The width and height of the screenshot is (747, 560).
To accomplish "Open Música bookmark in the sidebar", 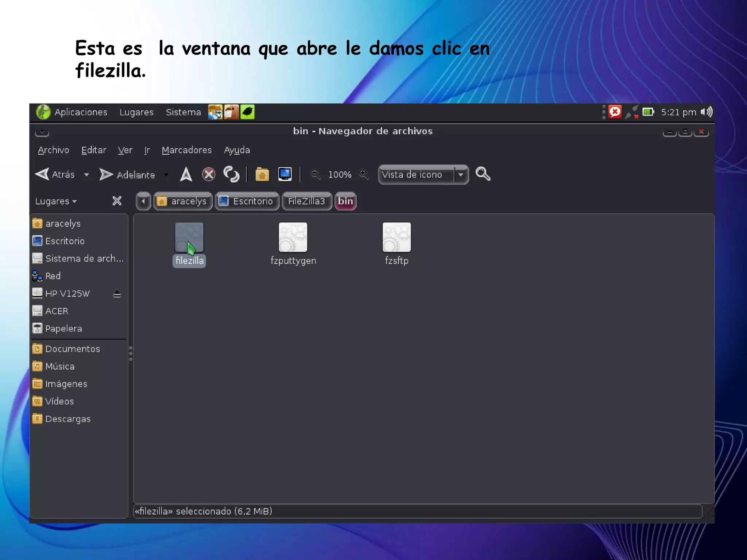I will (79, 366).
